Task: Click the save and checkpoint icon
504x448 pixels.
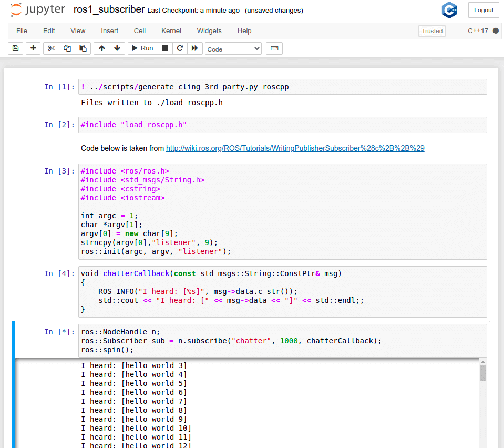Action: point(15,48)
